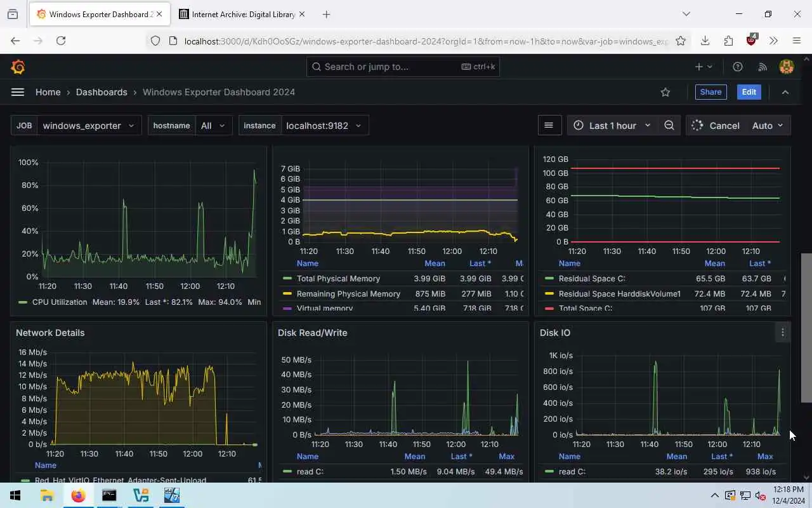
Task: Open the news RSS feed icon
Action: click(x=763, y=67)
